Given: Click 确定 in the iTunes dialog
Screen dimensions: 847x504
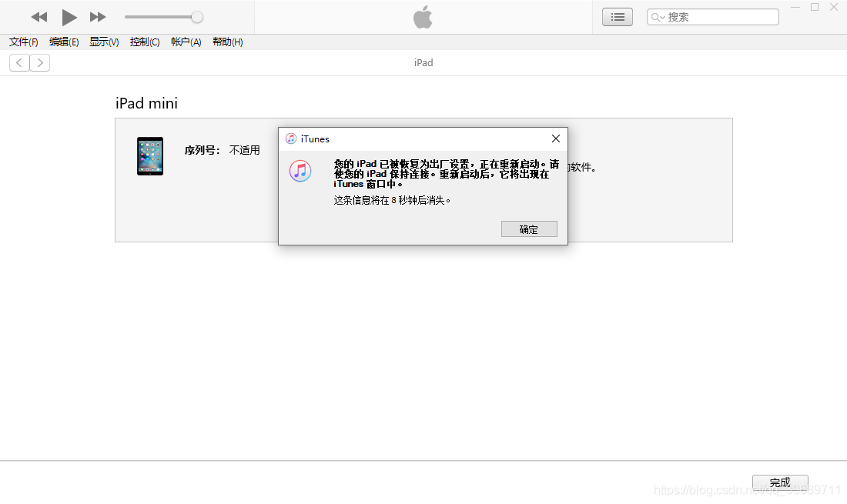Looking at the screenshot, I should [x=529, y=229].
